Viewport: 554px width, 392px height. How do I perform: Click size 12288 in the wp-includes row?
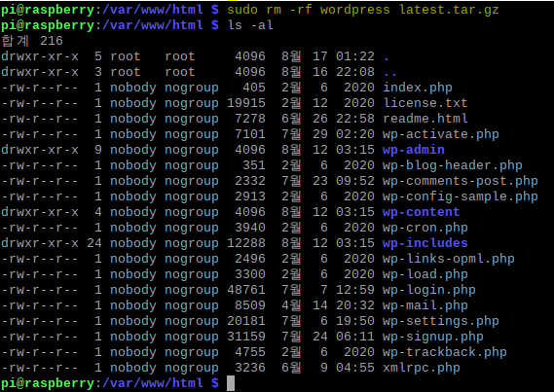click(246, 243)
